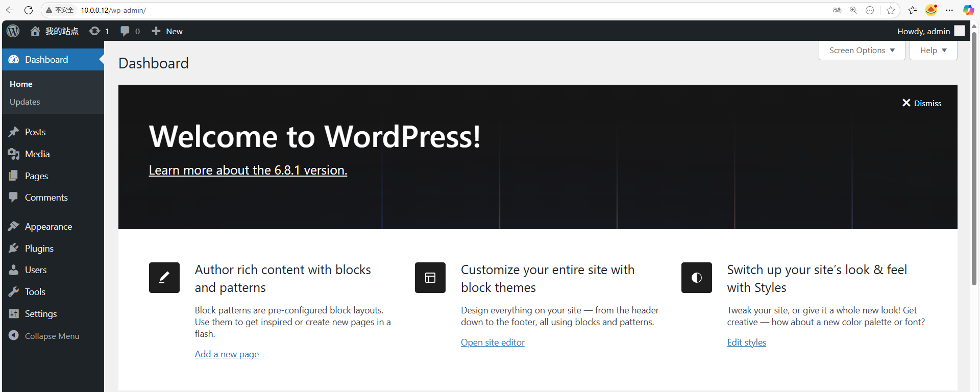Viewport: 980px width, 392px height.
Task: Click the New label in admin bar
Action: [x=174, y=31]
